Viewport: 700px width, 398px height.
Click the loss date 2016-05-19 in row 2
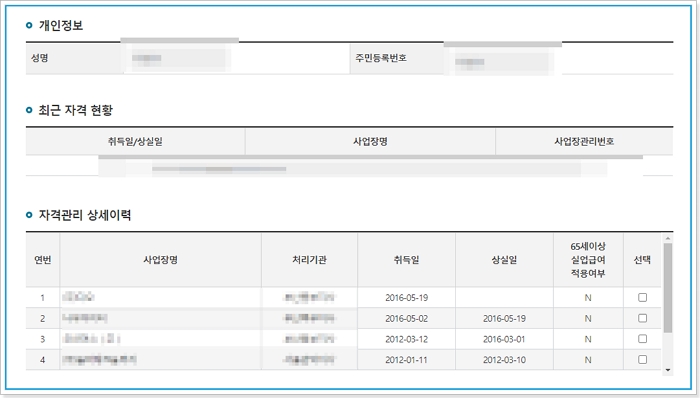(504, 319)
